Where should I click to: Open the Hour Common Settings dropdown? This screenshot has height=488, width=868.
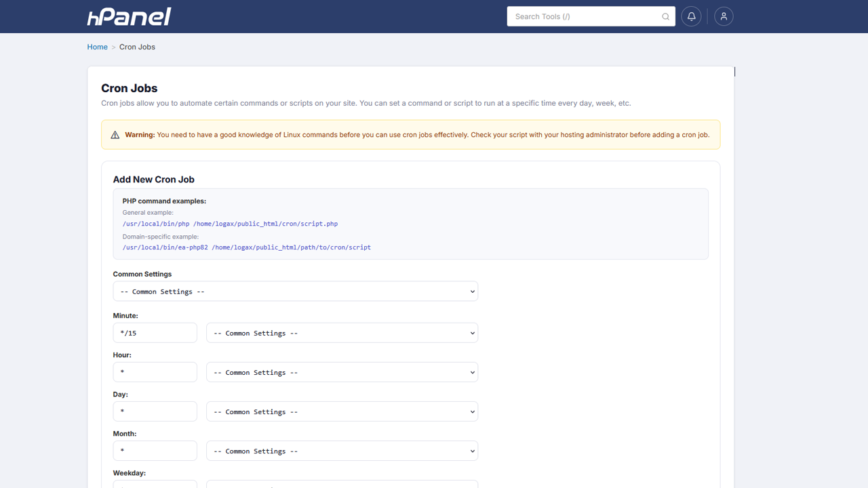tap(342, 372)
